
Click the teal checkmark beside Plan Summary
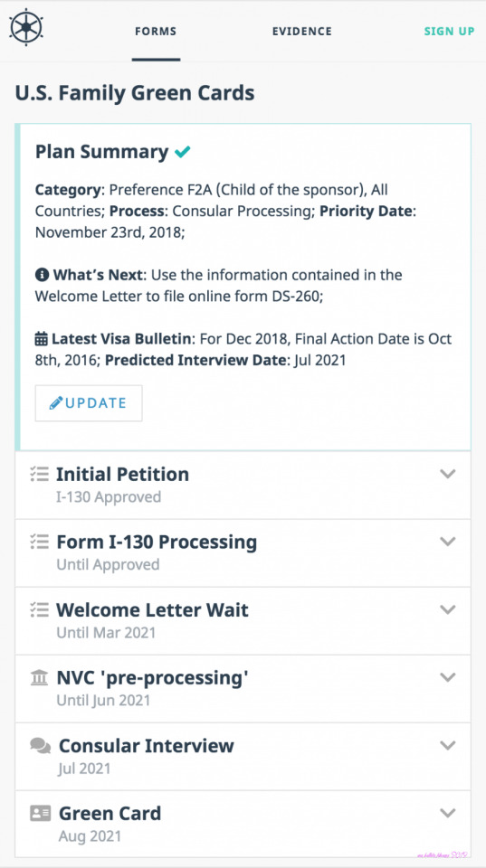click(x=183, y=152)
